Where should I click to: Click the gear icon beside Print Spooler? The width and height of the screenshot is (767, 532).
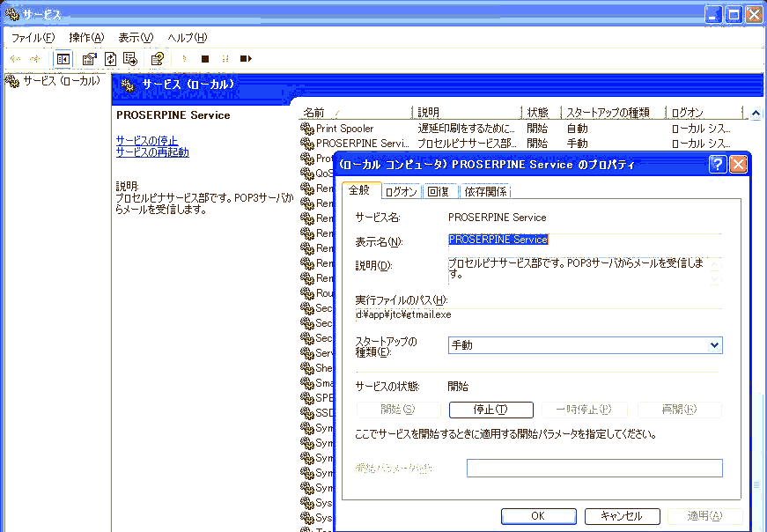[307, 129]
